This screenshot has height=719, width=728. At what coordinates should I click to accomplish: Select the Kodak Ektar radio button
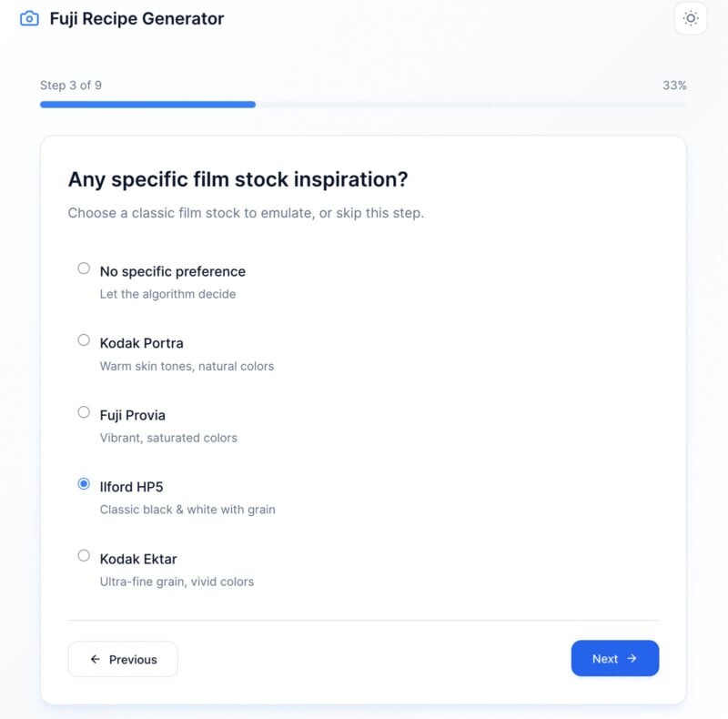[x=84, y=555]
